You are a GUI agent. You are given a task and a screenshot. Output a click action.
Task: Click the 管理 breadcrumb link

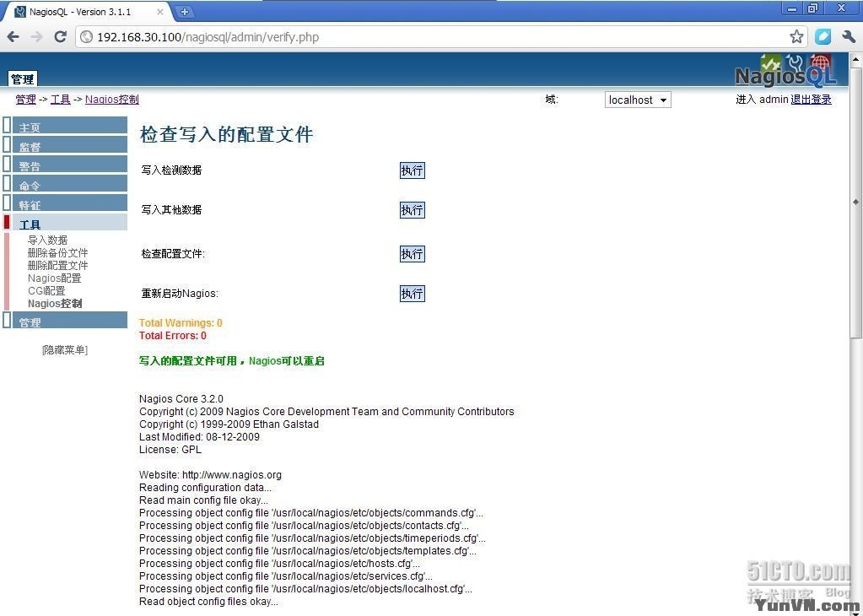pos(25,99)
